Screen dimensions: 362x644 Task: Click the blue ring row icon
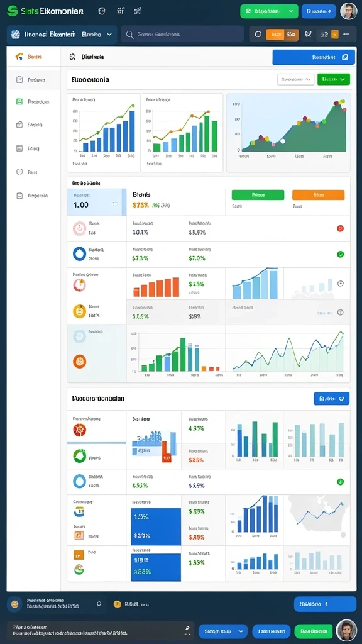79,254
